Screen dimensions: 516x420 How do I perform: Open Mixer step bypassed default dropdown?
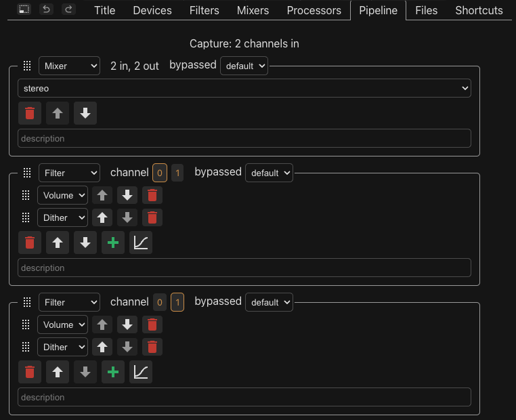244,66
